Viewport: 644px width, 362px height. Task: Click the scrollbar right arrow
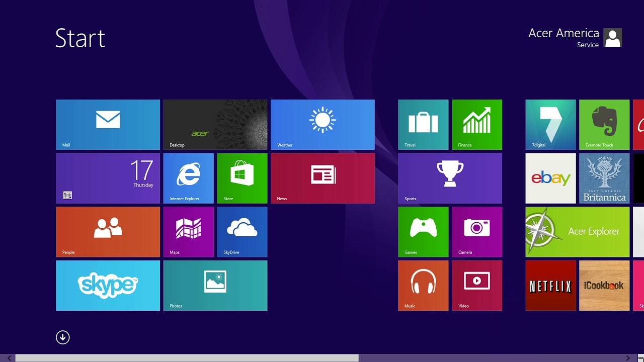pos(627,358)
